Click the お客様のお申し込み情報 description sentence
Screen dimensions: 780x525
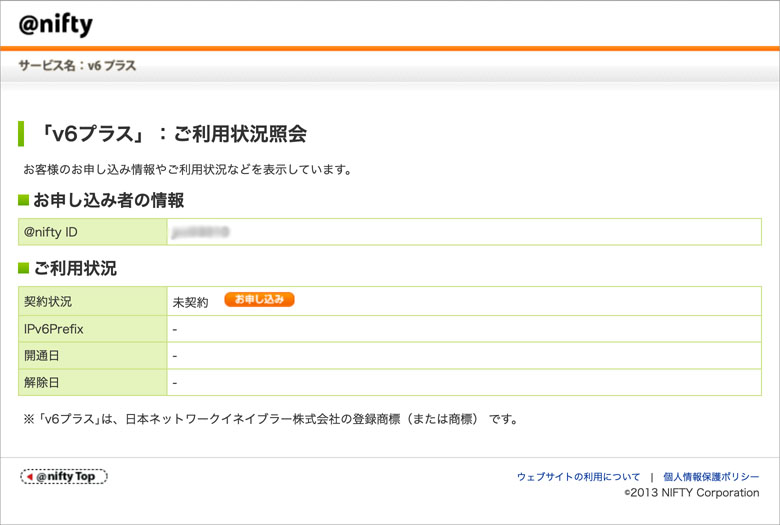[188, 170]
